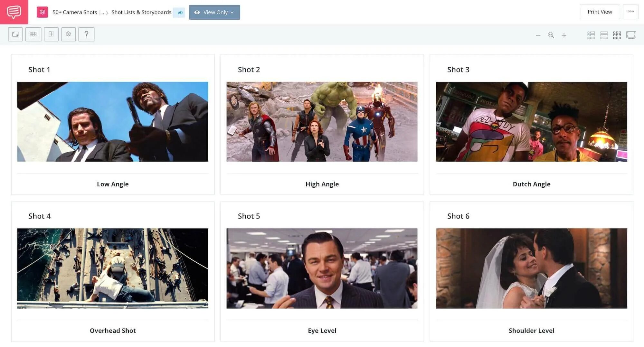The height and width of the screenshot is (347, 644).
Task: Click the 'Eye Level' caption
Action: 322,331
